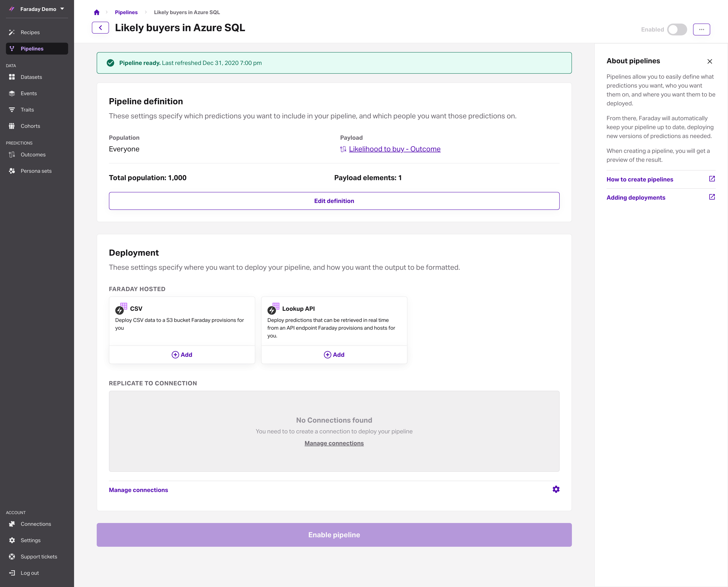The width and height of the screenshot is (728, 587).
Task: Click the Persona sets icon
Action: click(12, 171)
